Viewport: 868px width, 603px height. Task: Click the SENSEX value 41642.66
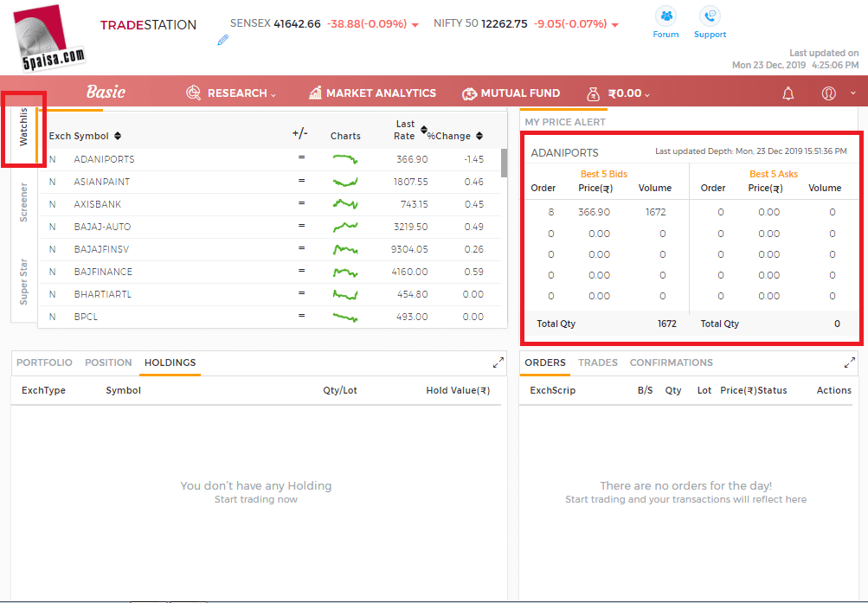pos(298,23)
